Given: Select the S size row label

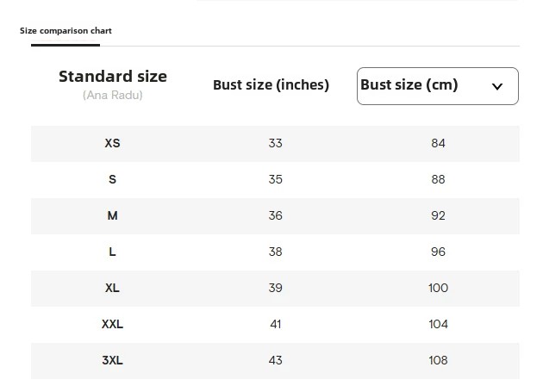Looking at the screenshot, I should (112, 179).
